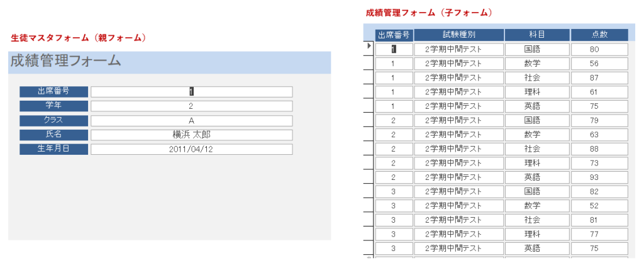644x268 pixels.
Task: Select the score cell containing 52
Action: (x=599, y=206)
